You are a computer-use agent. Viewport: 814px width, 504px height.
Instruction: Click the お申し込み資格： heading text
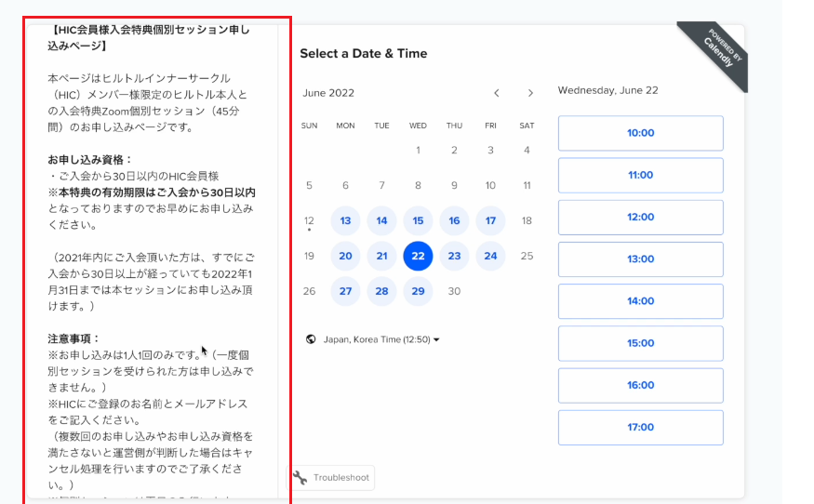pos(90,159)
